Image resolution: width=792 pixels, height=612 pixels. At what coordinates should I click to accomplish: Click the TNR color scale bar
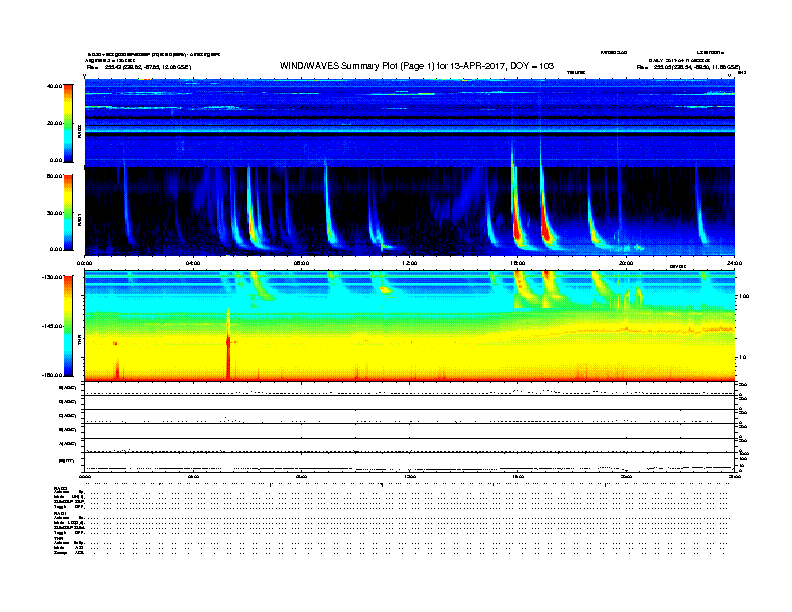tap(68, 326)
